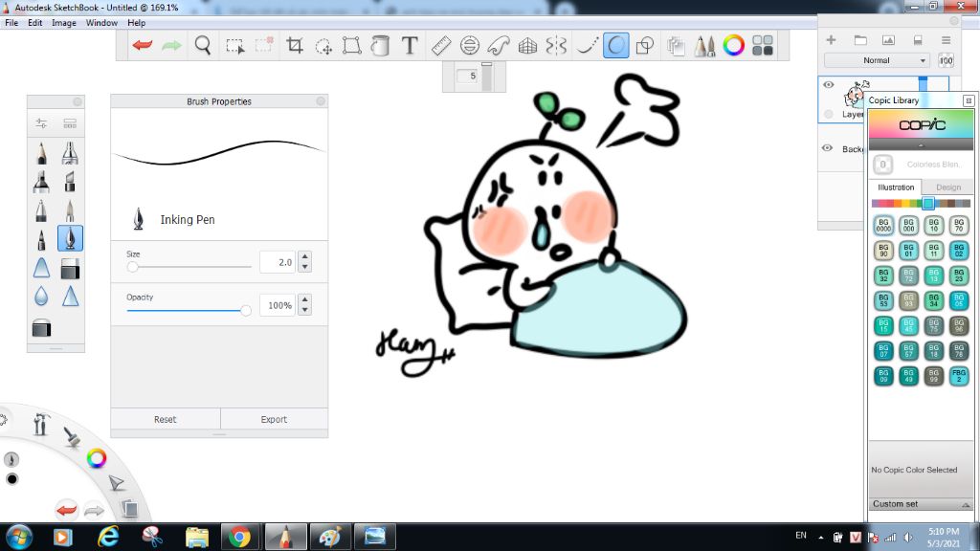Click the brush Size value field
The height and width of the screenshot is (551, 980).
click(278, 262)
